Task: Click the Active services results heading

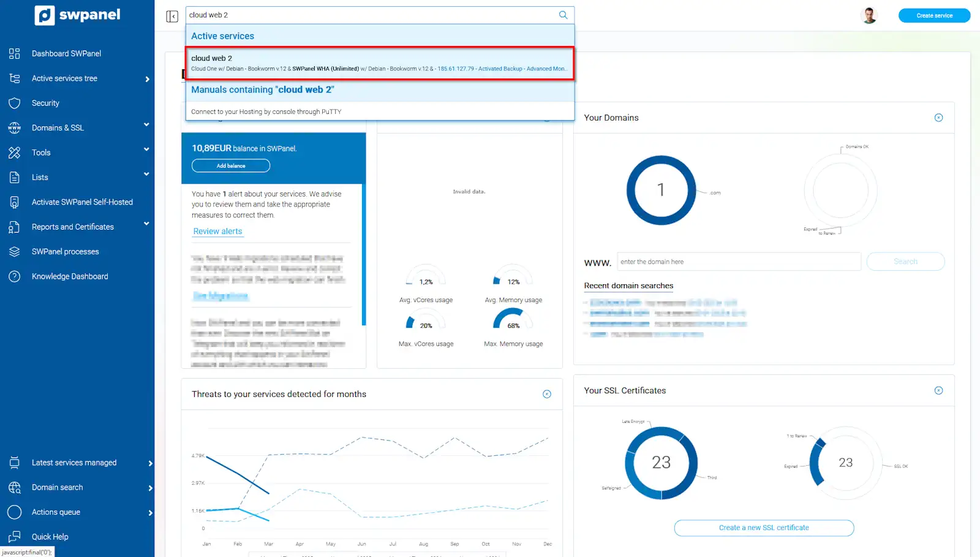Action: (222, 36)
